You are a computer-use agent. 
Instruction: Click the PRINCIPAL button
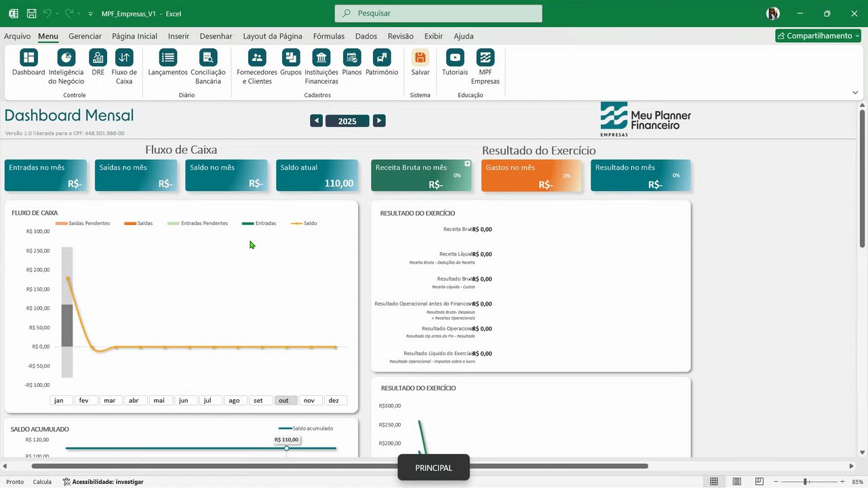433,468
